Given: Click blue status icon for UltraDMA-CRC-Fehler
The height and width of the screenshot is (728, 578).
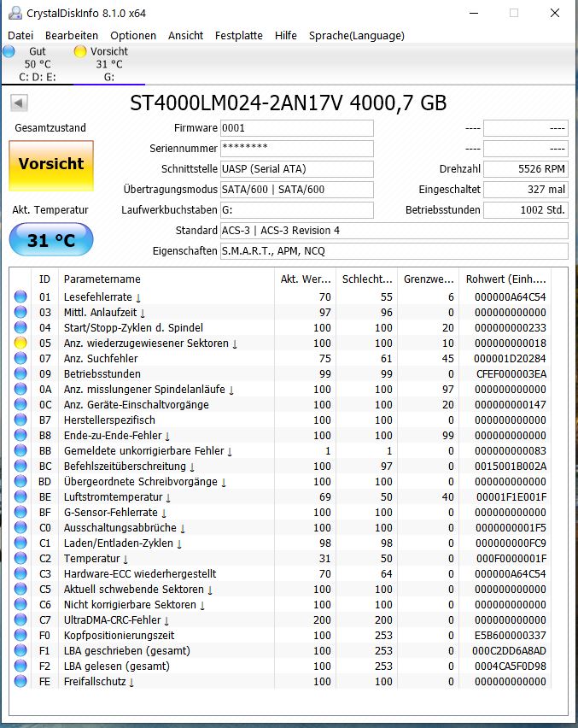Looking at the screenshot, I should click(20, 619).
